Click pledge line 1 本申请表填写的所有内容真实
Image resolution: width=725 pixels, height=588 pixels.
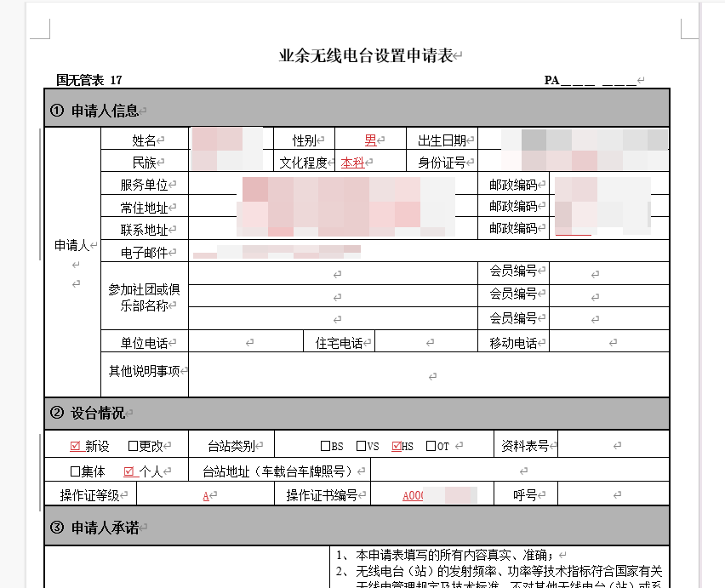(445, 555)
